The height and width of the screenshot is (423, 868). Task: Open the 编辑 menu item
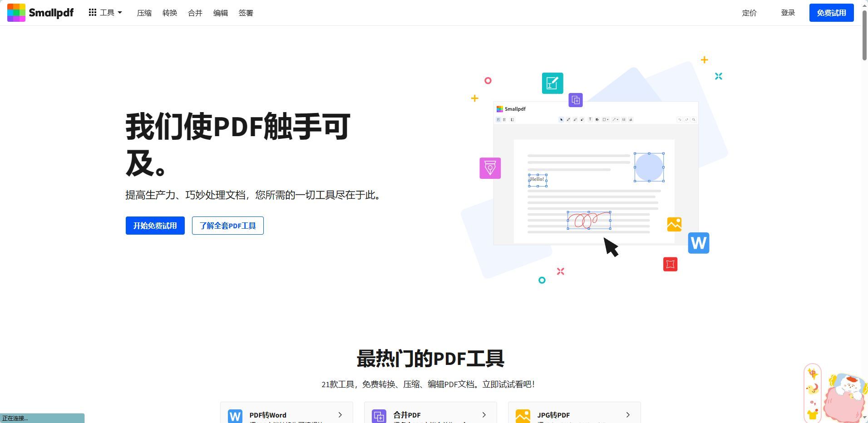pyautogui.click(x=221, y=13)
